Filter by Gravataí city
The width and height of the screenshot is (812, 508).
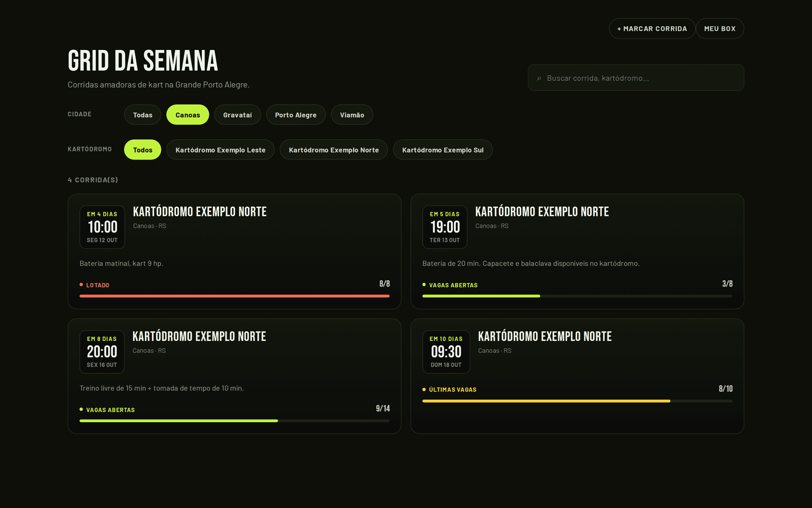tap(237, 115)
